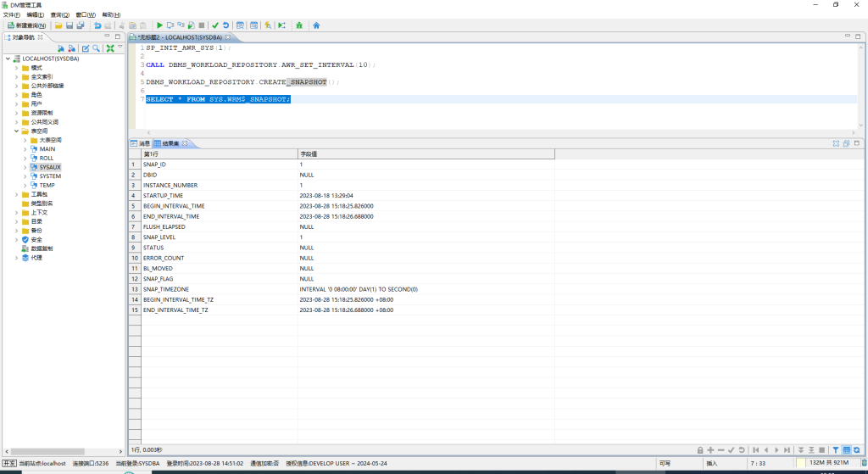This screenshot has width=868, height=474.
Task: Click the filter funnel icon in results
Action: click(835, 449)
